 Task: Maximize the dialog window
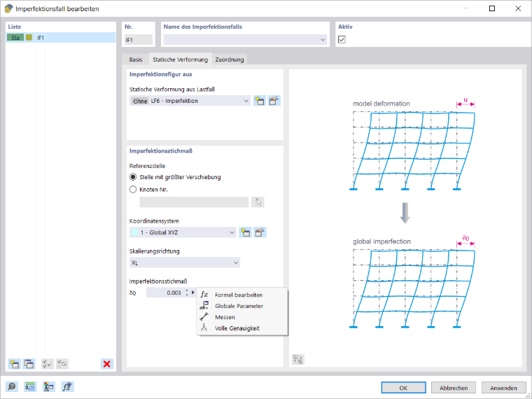point(492,8)
